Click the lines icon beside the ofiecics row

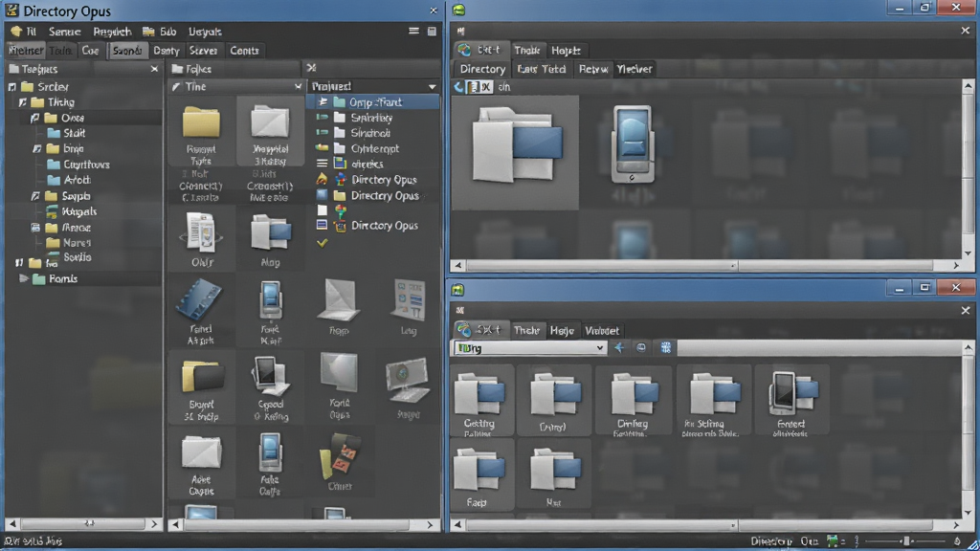click(x=322, y=164)
